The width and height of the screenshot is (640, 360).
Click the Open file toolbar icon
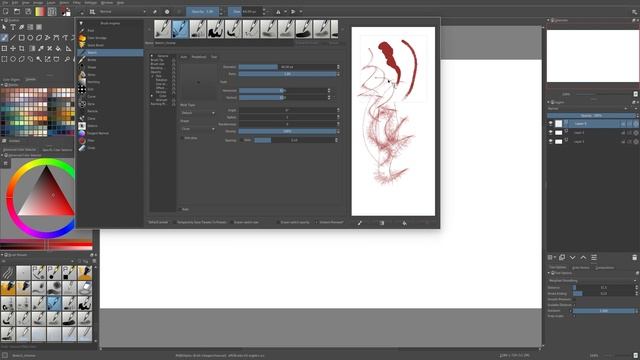click(17, 11)
